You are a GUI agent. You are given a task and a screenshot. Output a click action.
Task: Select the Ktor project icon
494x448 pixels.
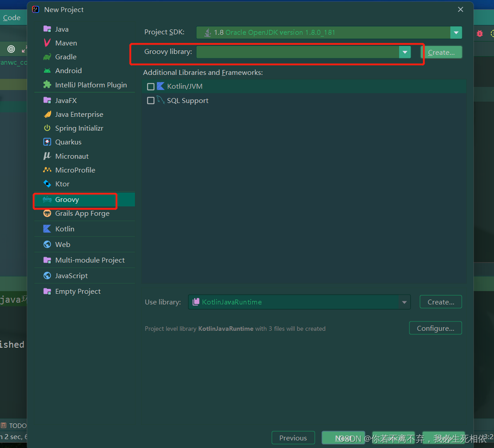(47, 184)
